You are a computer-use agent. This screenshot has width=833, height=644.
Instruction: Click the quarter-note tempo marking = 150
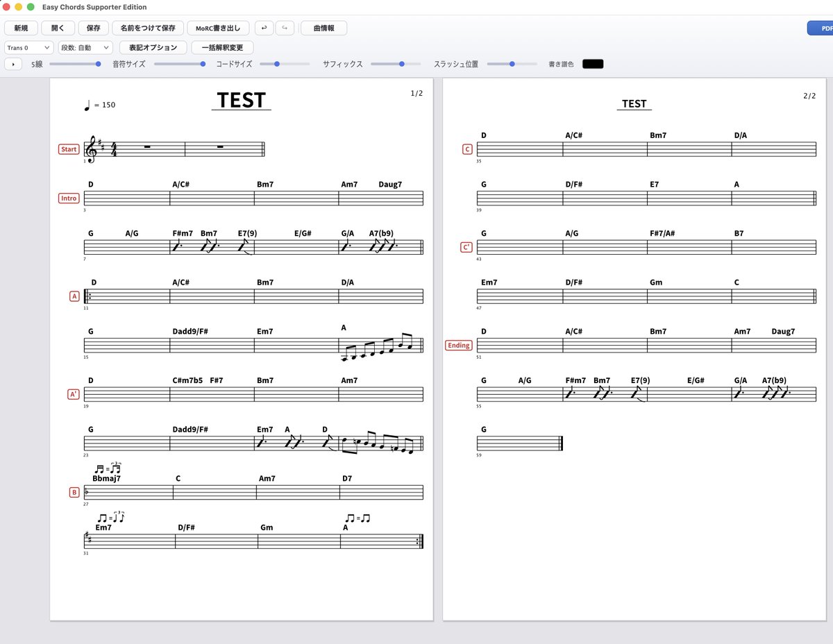pyautogui.click(x=99, y=105)
